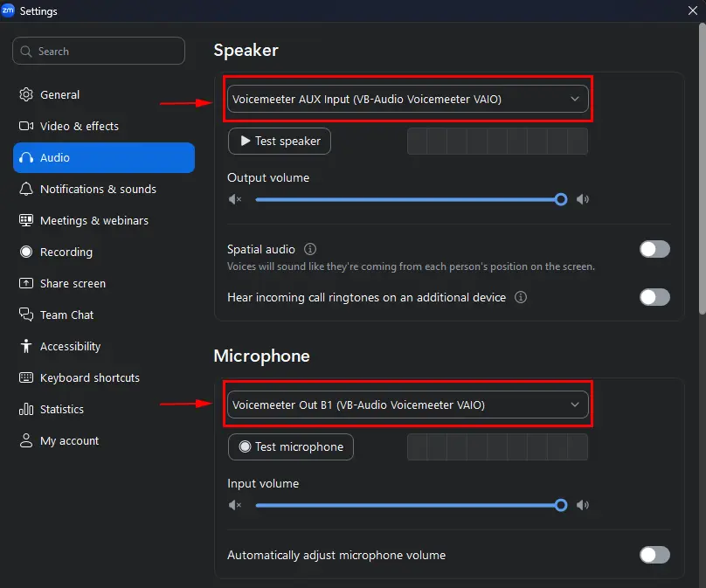This screenshot has width=706, height=588.
Task: Click the input volume loud icon
Action: [583, 505]
